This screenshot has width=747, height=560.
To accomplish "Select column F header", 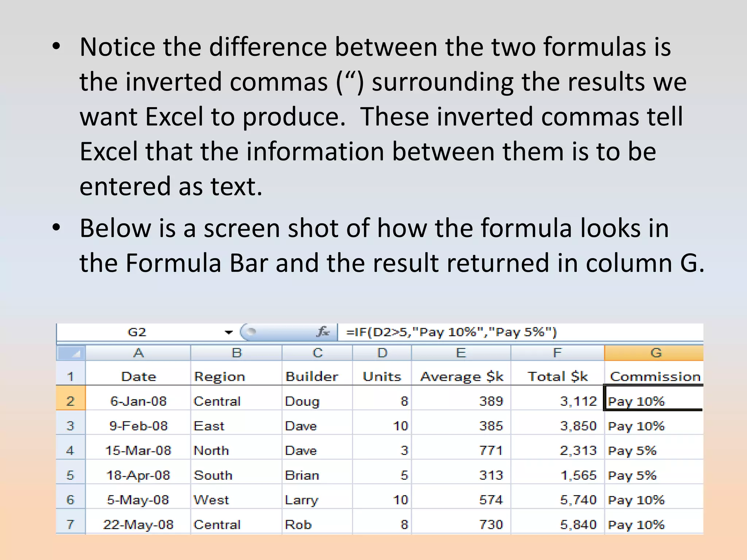I will [x=557, y=353].
